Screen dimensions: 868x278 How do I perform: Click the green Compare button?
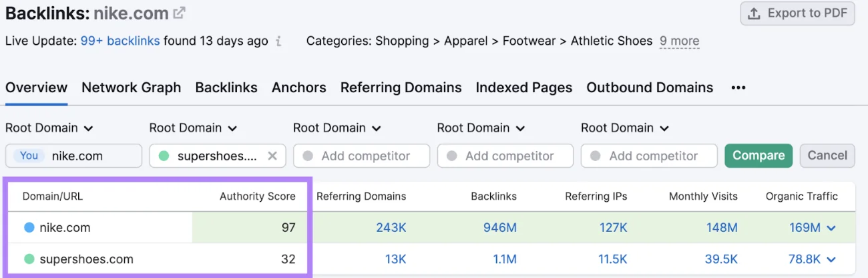(758, 156)
